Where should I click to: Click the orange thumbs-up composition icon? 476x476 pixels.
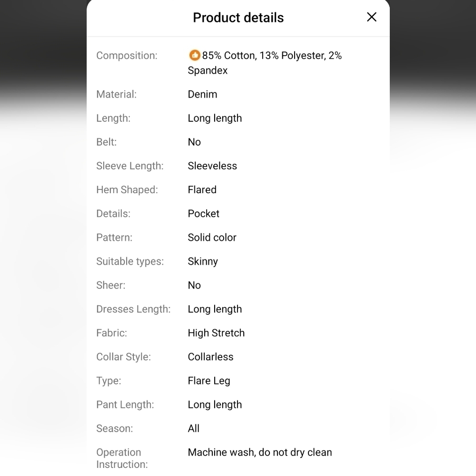194,55
